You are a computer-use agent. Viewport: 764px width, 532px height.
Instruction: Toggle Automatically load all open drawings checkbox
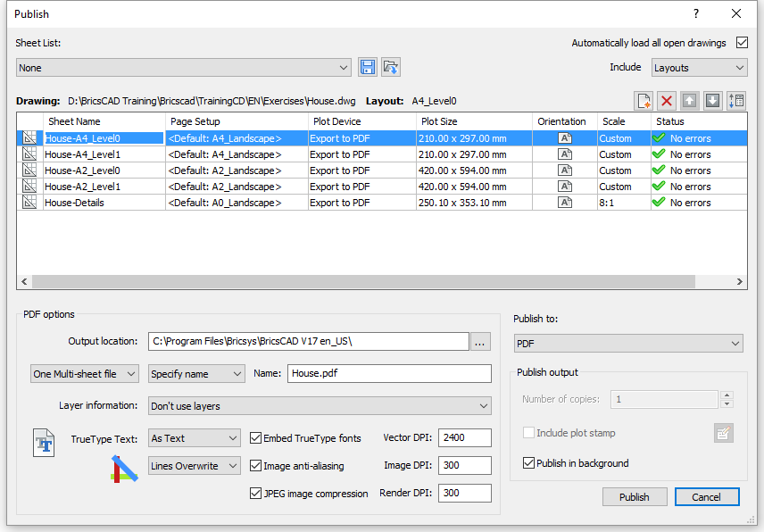[742, 42]
